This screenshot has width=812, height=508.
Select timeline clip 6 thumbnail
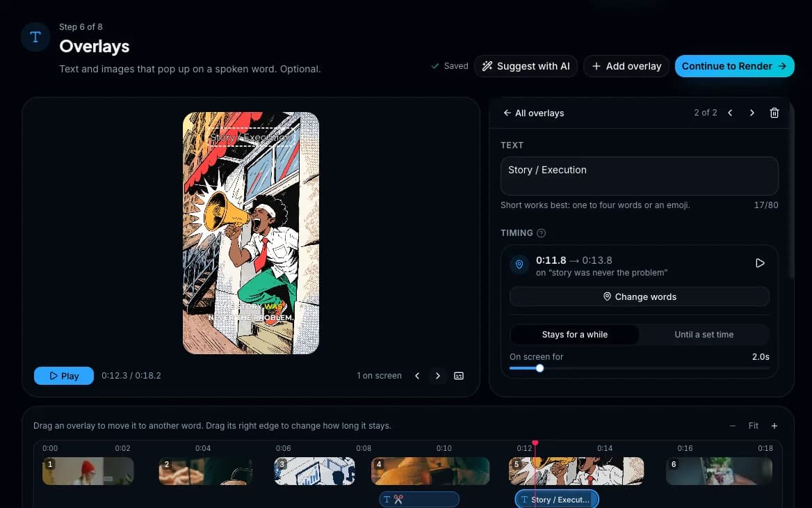(x=719, y=471)
